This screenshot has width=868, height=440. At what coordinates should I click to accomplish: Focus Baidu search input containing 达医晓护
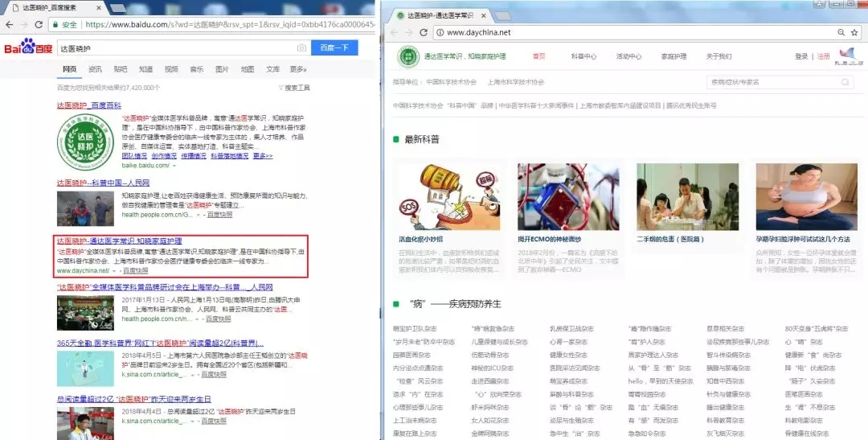tap(182, 48)
